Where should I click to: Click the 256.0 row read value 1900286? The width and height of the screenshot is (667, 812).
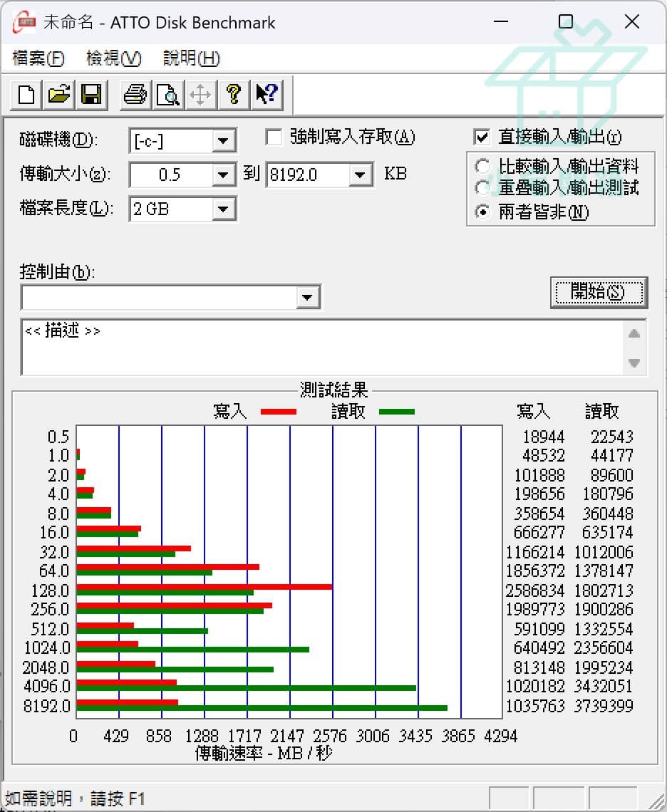click(x=604, y=609)
